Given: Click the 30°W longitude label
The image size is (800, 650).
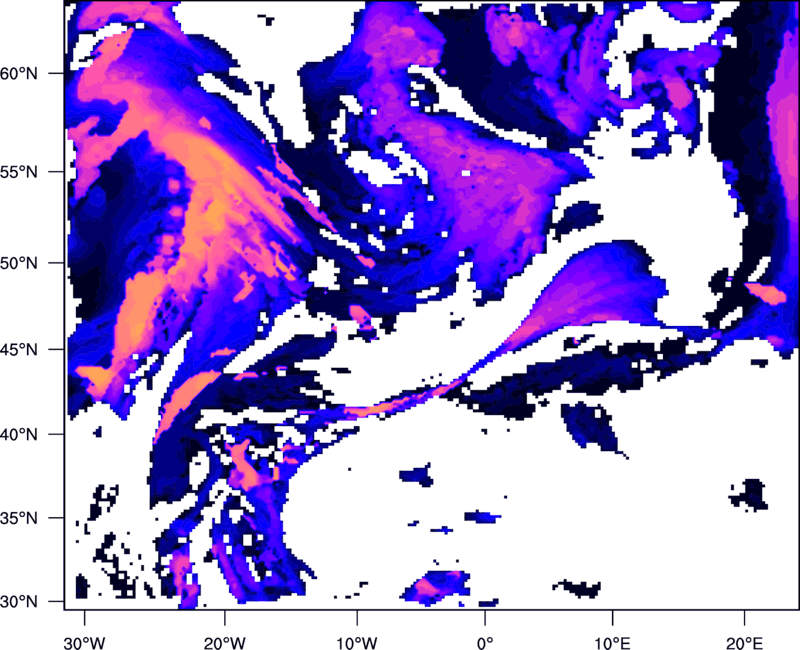Looking at the screenshot, I should 85,643.
